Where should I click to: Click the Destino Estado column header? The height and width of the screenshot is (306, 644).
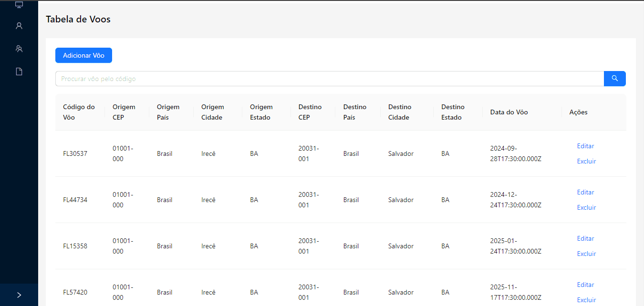tap(458, 112)
